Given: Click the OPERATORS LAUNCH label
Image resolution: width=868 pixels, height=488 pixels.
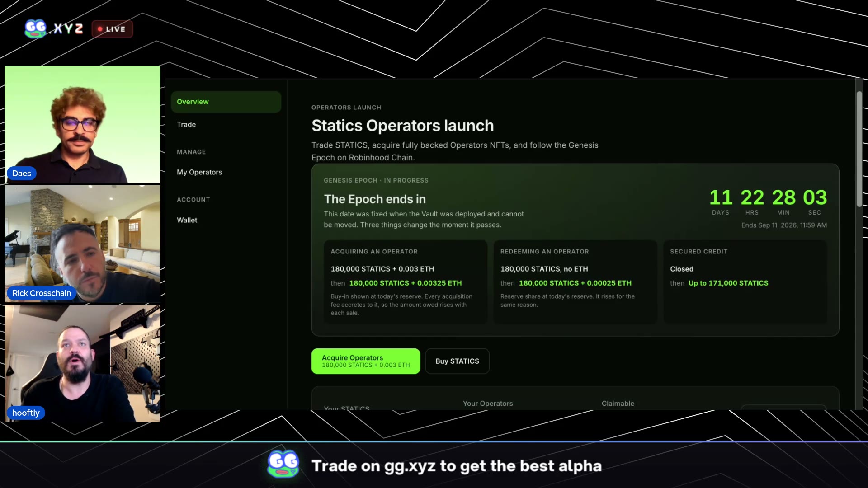Looking at the screenshot, I should pyautogui.click(x=346, y=108).
